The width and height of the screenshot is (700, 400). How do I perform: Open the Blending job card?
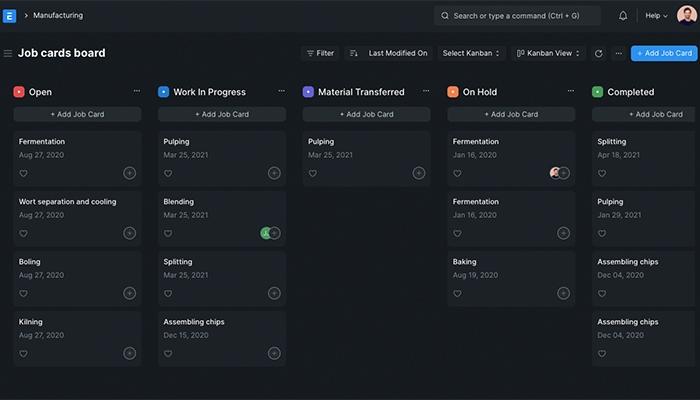click(x=222, y=219)
